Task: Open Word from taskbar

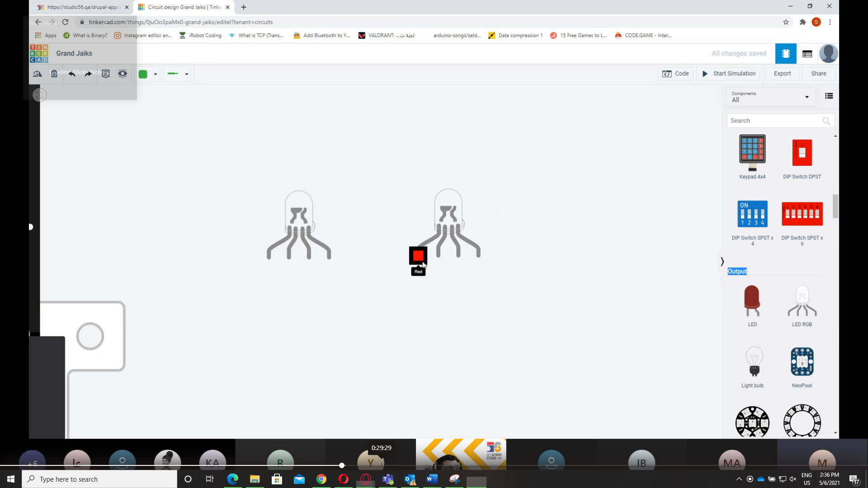Action: click(432, 479)
